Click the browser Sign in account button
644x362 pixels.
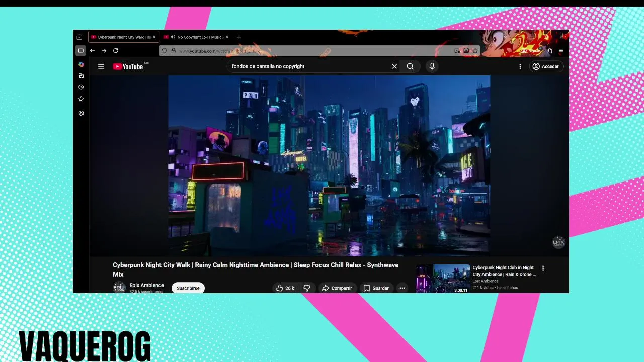pyautogui.click(x=531, y=51)
